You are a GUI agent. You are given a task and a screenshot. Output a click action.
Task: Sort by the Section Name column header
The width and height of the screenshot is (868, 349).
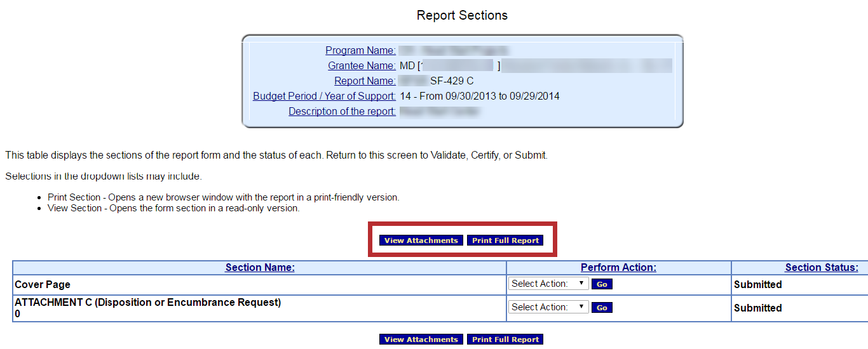pyautogui.click(x=260, y=268)
